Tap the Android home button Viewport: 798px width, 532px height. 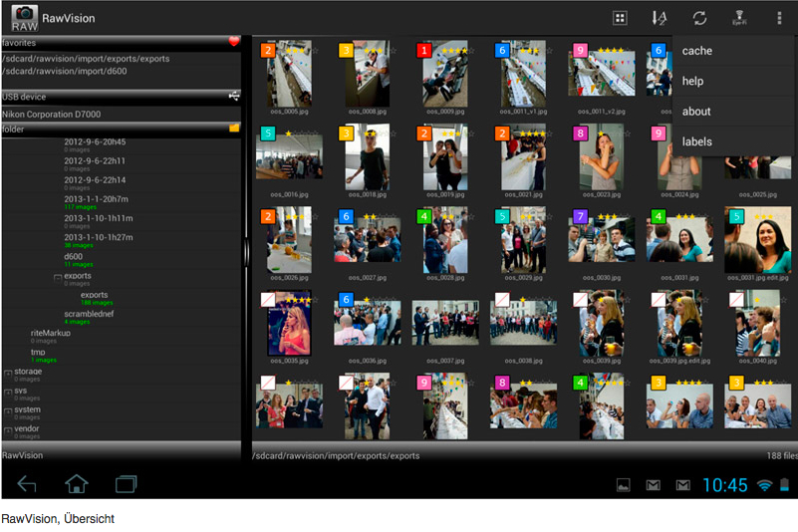[77, 483]
